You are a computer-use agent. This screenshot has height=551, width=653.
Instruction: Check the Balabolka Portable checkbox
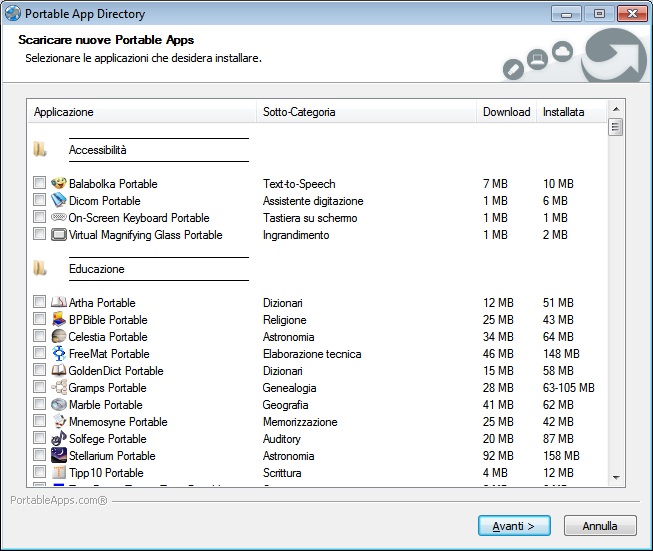[x=40, y=182]
